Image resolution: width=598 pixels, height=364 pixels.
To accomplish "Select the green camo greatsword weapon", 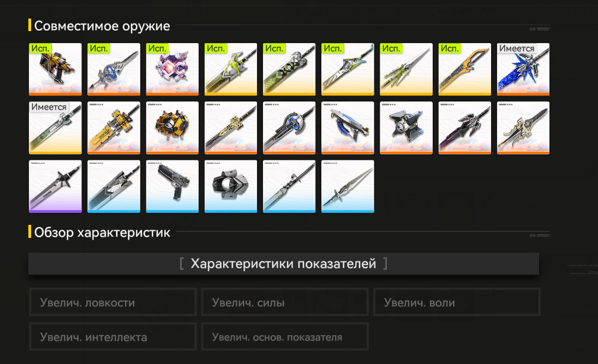I will (x=289, y=69).
